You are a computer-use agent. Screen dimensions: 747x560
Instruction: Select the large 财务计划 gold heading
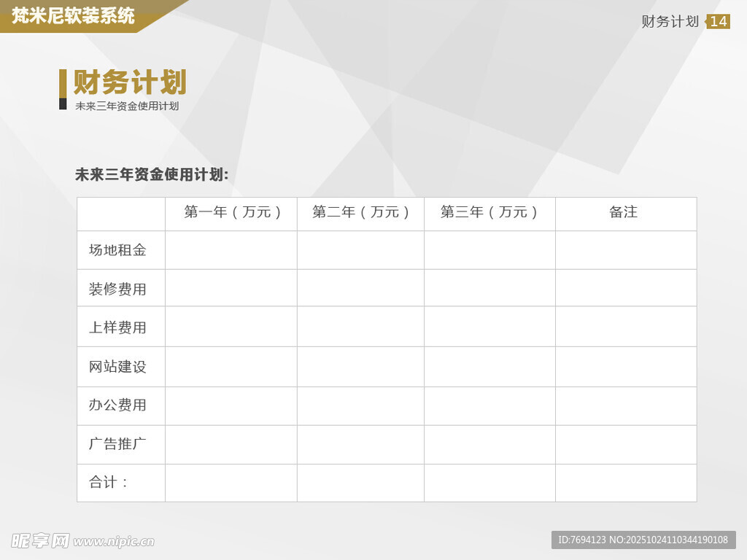(130, 82)
